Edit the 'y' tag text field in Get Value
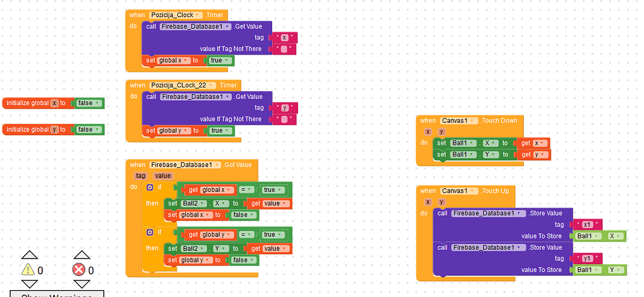 tap(285, 108)
